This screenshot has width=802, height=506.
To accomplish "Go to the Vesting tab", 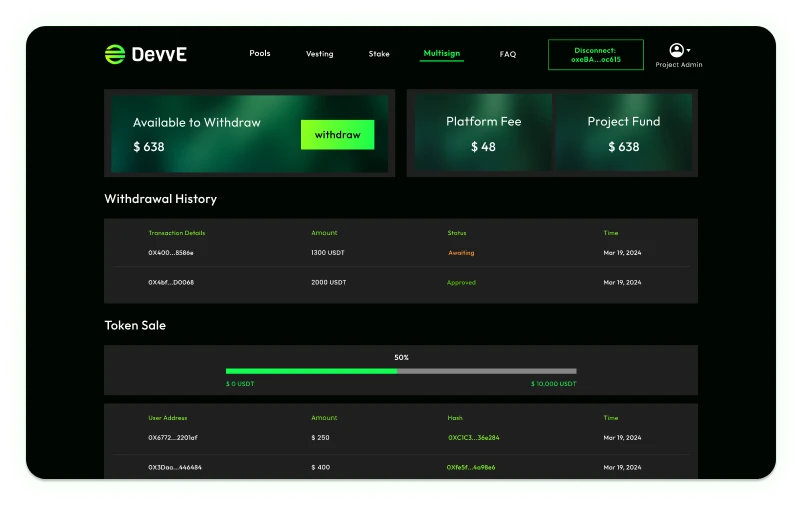I will point(320,54).
